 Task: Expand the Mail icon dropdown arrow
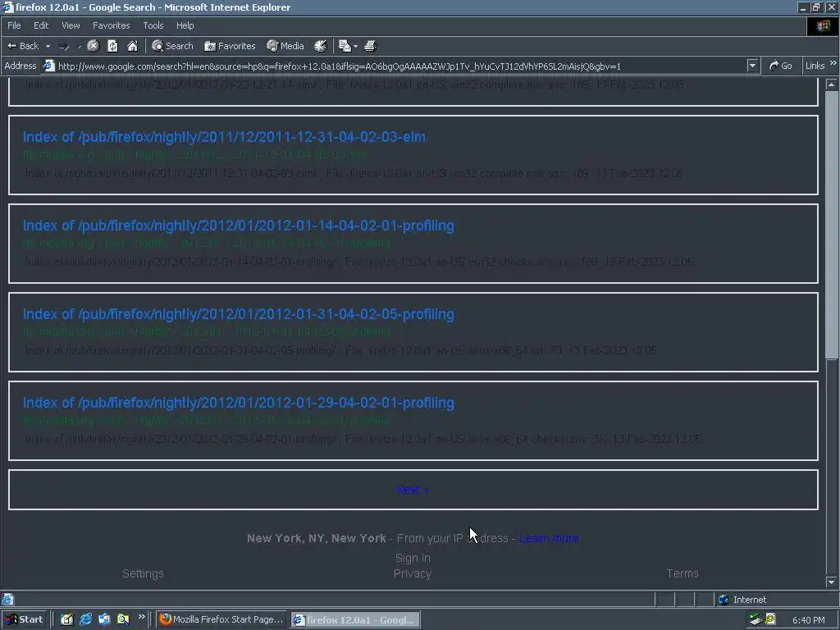[x=355, y=47]
